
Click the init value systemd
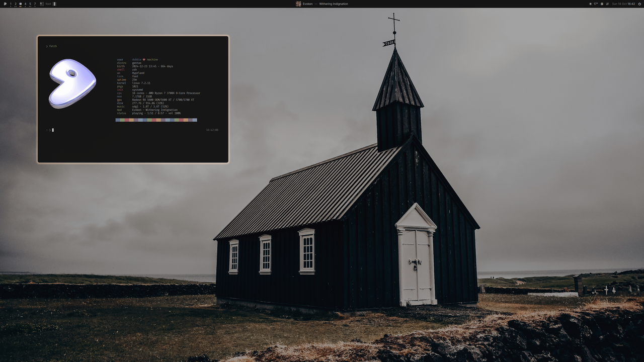coord(137,90)
